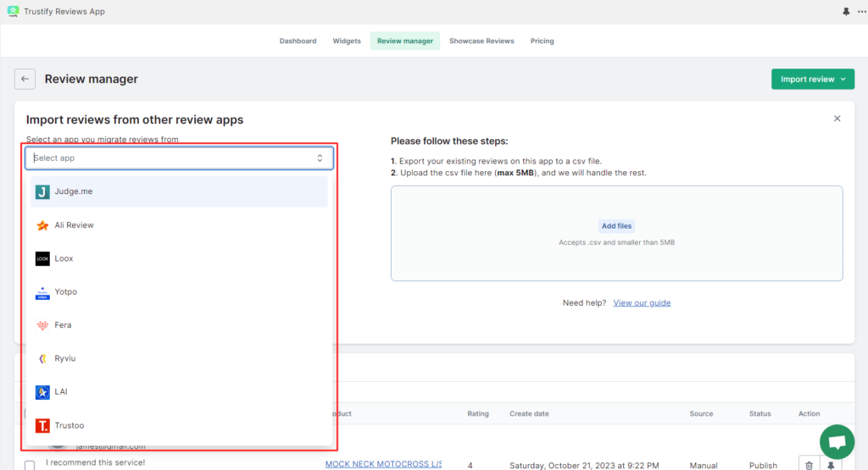Choose Trustoo from the app list
868x470 pixels.
179,425
